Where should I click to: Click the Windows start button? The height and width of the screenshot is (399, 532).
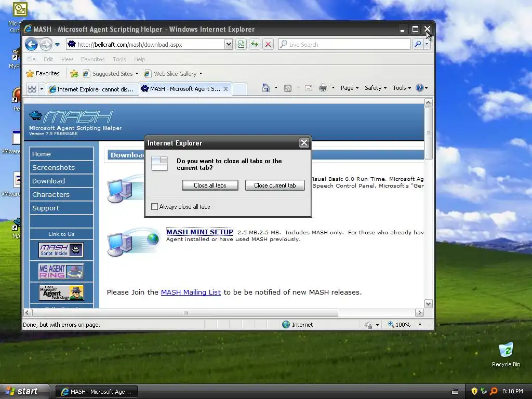tap(24, 391)
